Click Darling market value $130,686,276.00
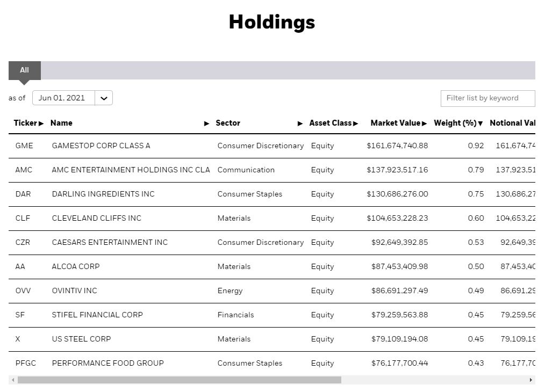545x392 pixels. pos(397,194)
